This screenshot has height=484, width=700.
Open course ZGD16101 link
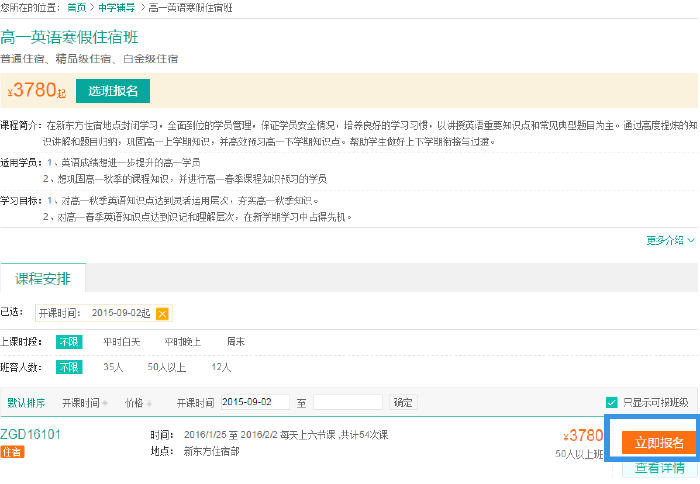(x=31, y=434)
